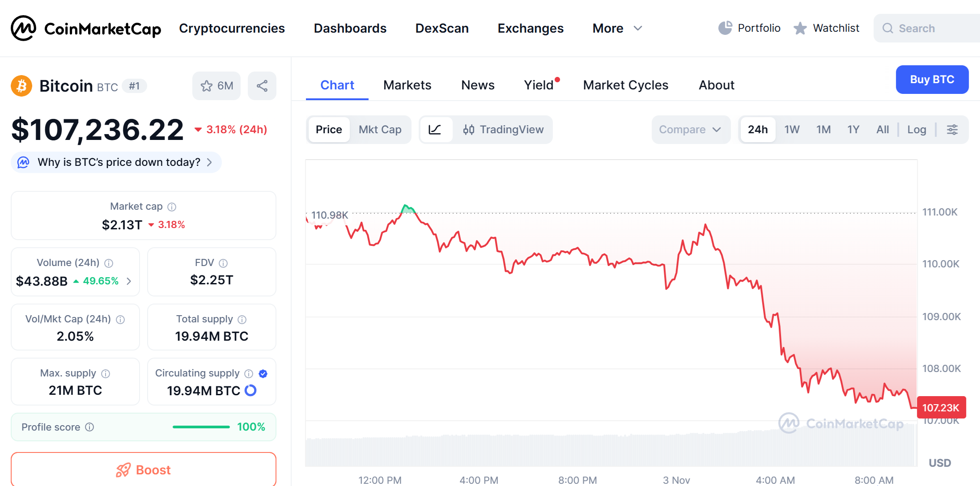The width and height of the screenshot is (980, 486).
Task: Click the CoinMarketCap logo icon
Action: (x=23, y=28)
